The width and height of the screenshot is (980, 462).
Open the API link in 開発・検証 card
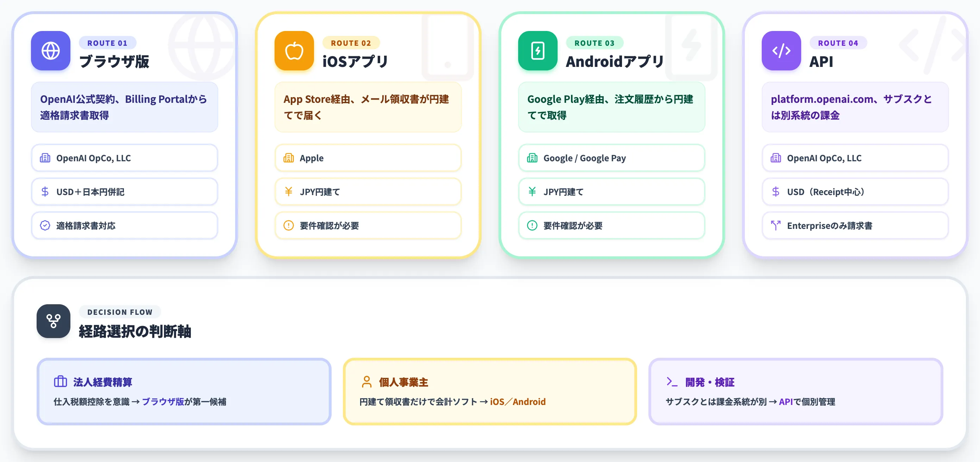786,401
